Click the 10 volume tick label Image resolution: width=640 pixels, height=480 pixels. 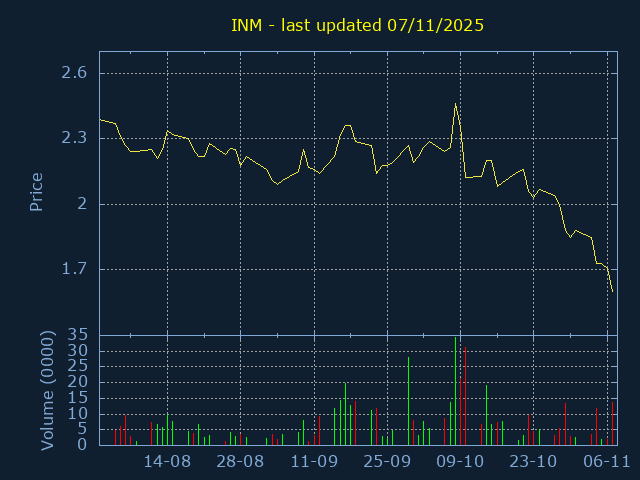click(78, 413)
